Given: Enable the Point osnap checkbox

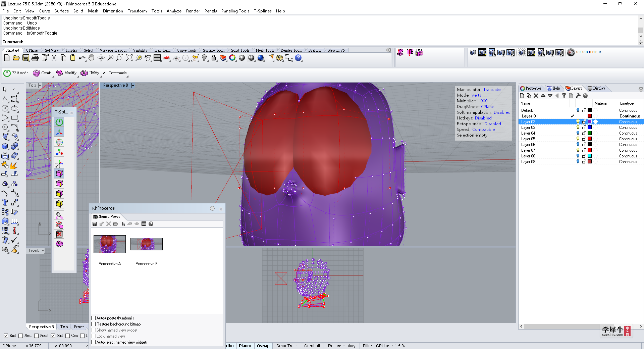Looking at the screenshot, I should (x=37, y=336).
